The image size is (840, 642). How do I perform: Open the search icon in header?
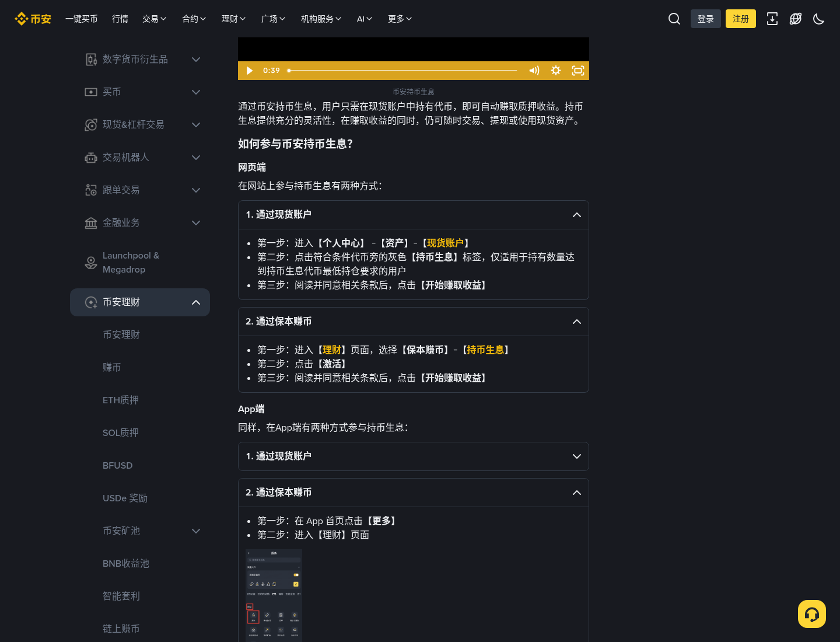click(674, 19)
